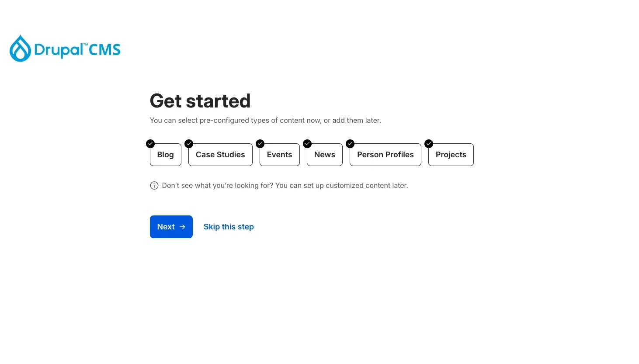This screenshot has height=364, width=639.
Task: Click the checkmark icon on Person Profiles
Action: [350, 144]
